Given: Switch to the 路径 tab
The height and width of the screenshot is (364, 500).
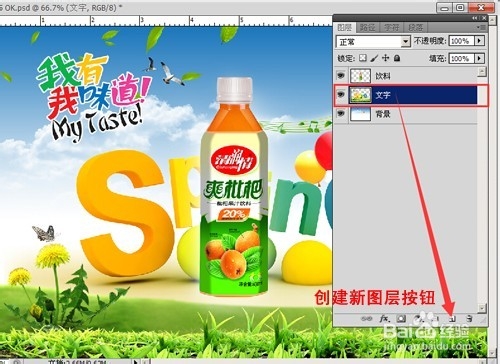Looking at the screenshot, I should pos(367,27).
